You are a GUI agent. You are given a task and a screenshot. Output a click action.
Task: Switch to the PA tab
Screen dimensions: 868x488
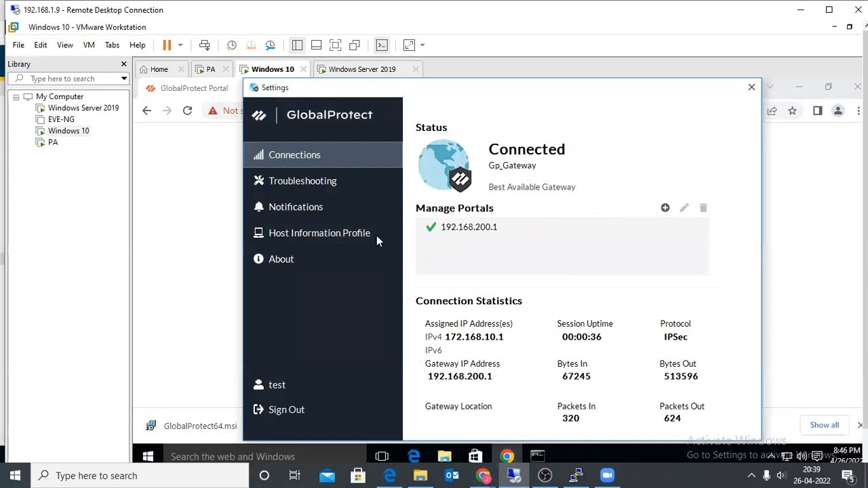[x=211, y=69]
